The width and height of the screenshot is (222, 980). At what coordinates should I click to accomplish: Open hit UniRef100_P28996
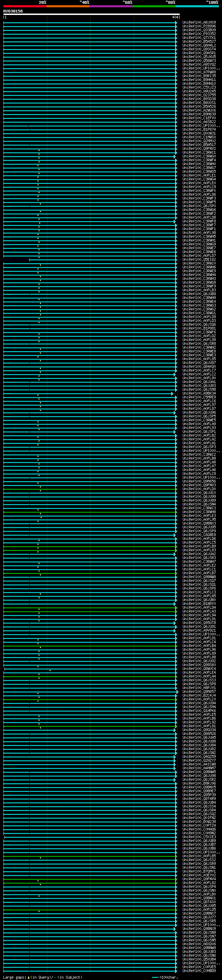pyautogui.click(x=199, y=26)
